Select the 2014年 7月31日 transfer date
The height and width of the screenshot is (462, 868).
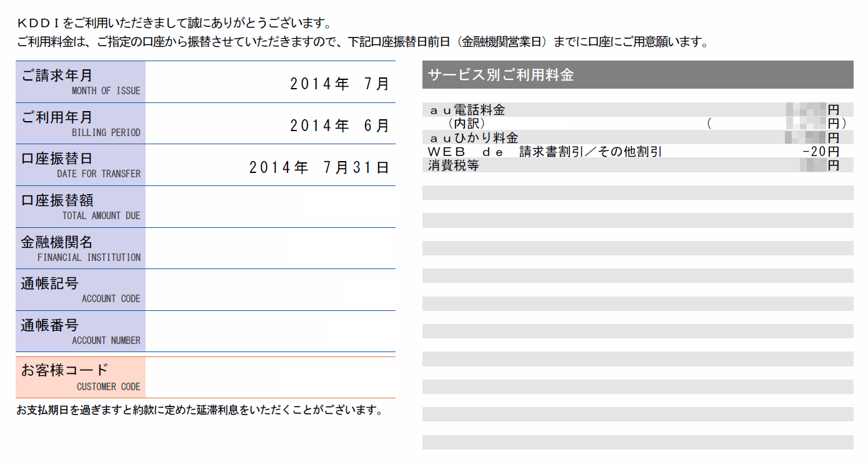[x=319, y=166]
